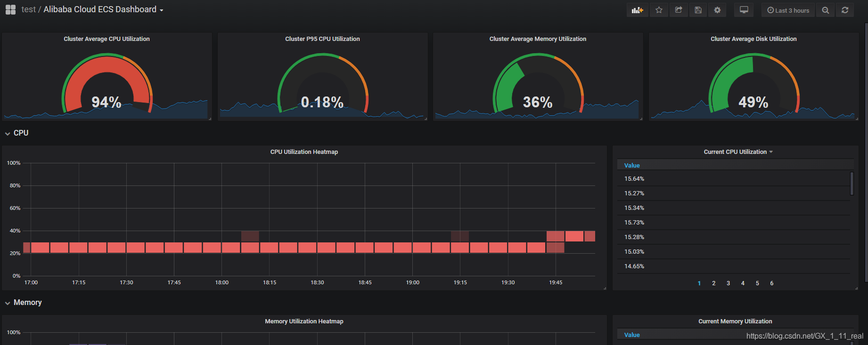Image resolution: width=868 pixels, height=345 pixels.
Task: Go to page 6 of CPU table
Action: (x=772, y=283)
